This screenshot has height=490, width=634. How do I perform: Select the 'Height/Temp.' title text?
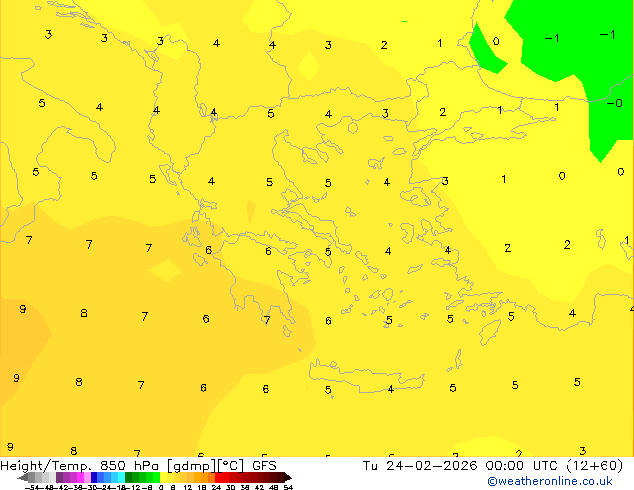(x=46, y=466)
